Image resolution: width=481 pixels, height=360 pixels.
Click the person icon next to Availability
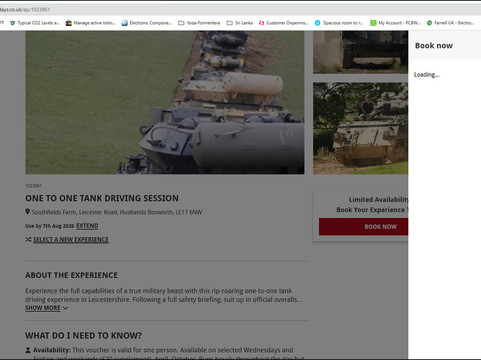click(x=28, y=350)
